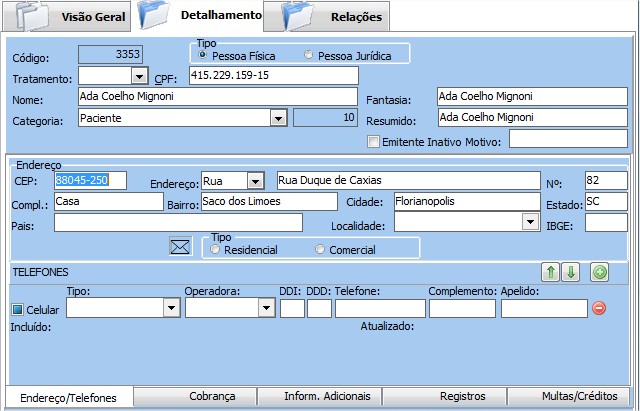Select Pessoa Jurídica radio option
Screen dimensions: 640x411
[x=309, y=54]
